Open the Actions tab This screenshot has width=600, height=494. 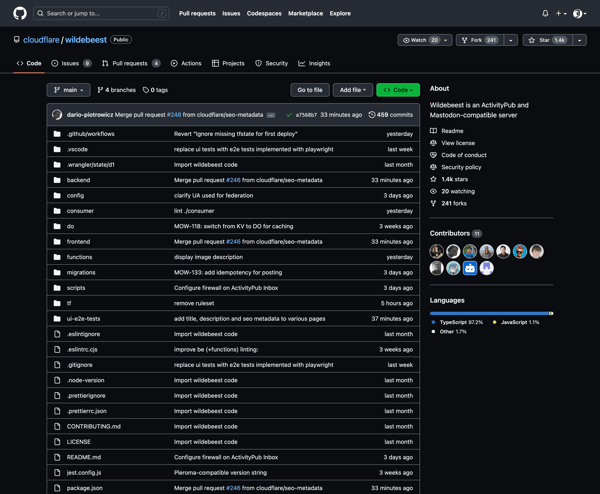186,64
